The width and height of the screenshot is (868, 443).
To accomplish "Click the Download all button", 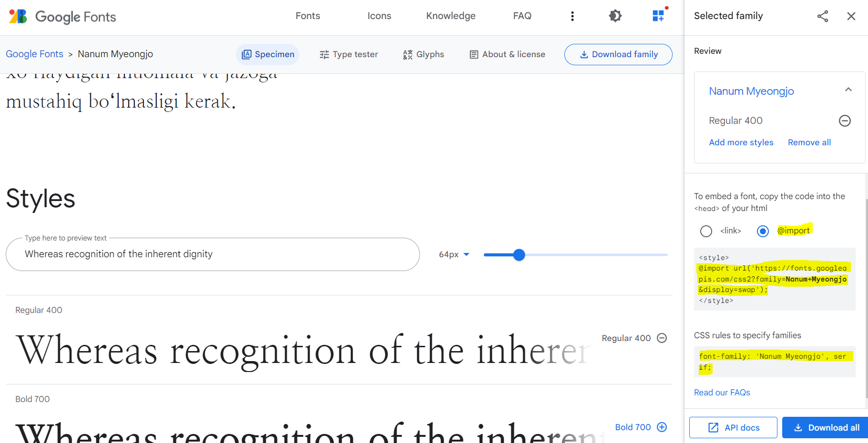I will (826, 427).
